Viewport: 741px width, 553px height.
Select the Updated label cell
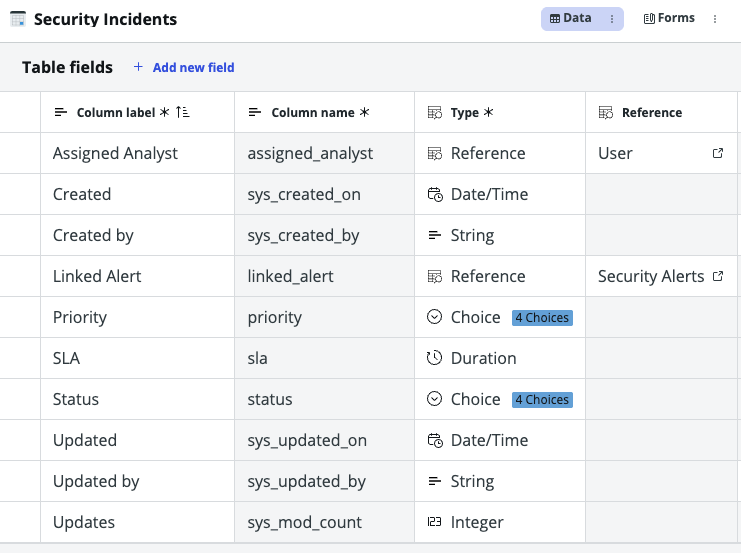[x=138, y=441]
